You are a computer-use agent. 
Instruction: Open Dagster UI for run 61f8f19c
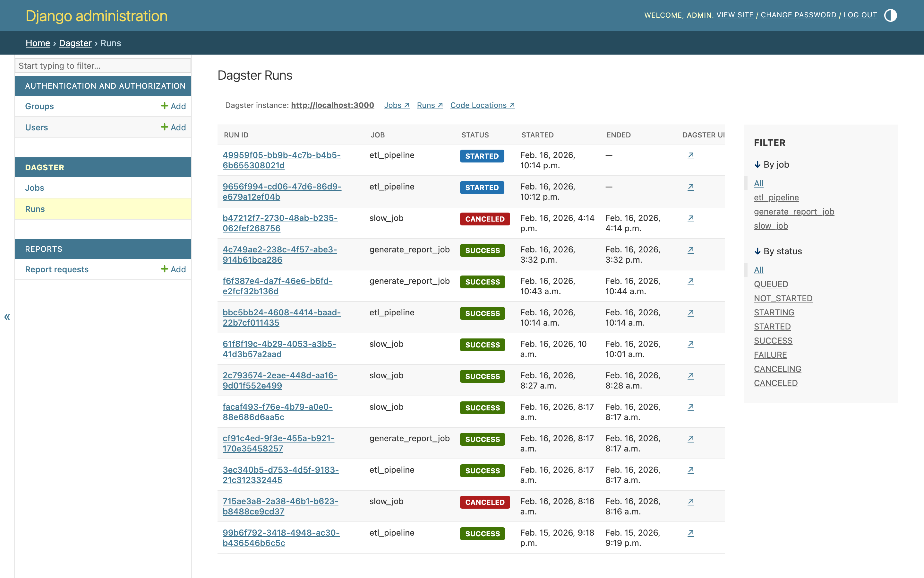[x=690, y=344]
